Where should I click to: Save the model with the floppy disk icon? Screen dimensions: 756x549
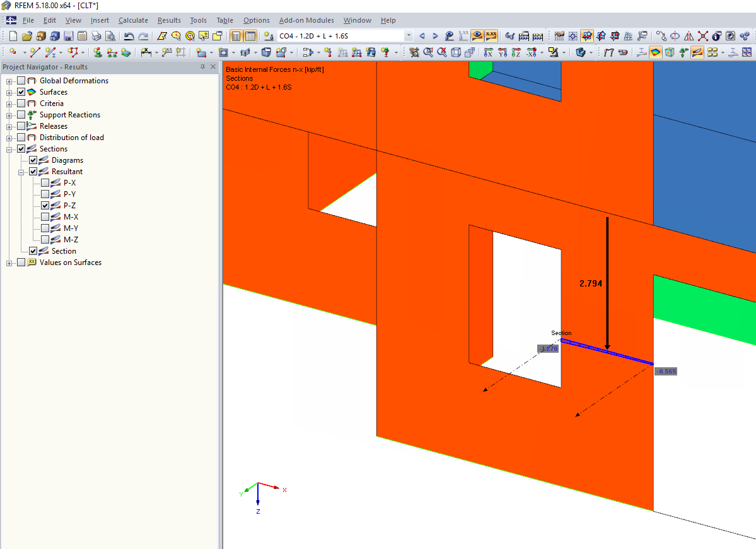[x=69, y=36]
